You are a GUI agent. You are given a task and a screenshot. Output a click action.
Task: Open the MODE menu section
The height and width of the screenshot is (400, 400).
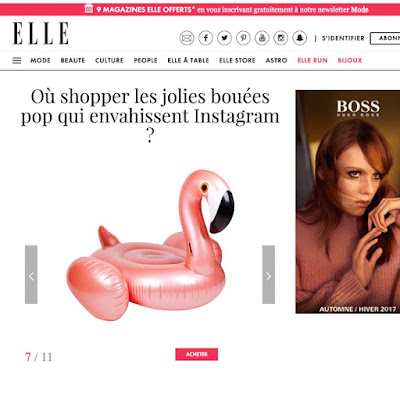point(40,60)
